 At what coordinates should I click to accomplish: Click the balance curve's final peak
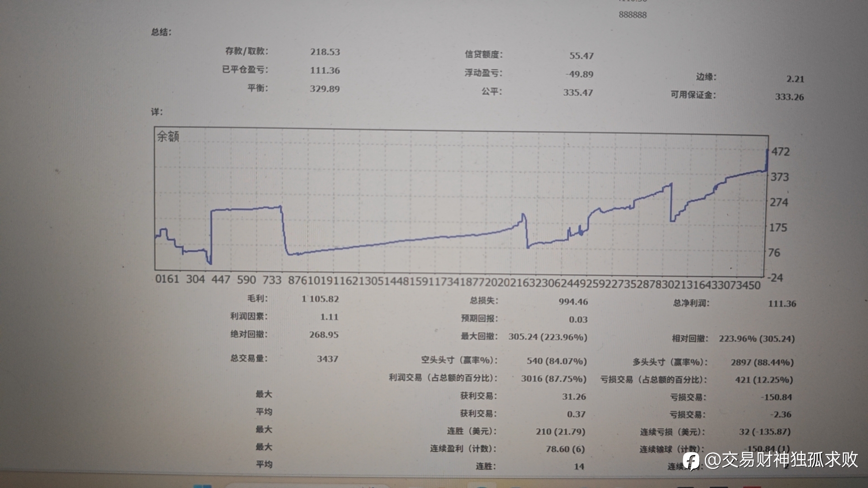click(767, 150)
